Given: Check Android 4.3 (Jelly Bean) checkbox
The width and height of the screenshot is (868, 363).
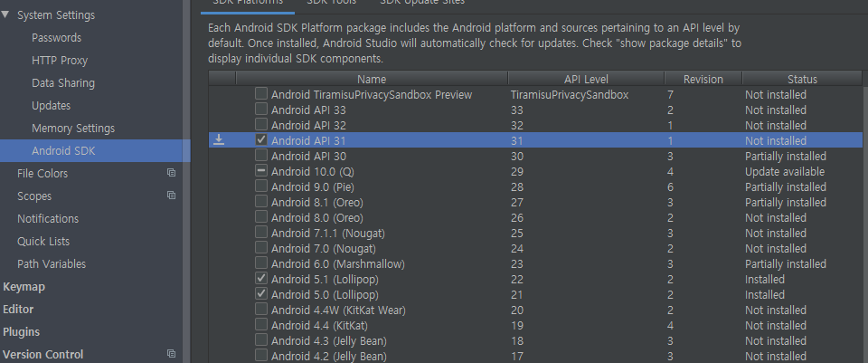Looking at the screenshot, I should [261, 339].
